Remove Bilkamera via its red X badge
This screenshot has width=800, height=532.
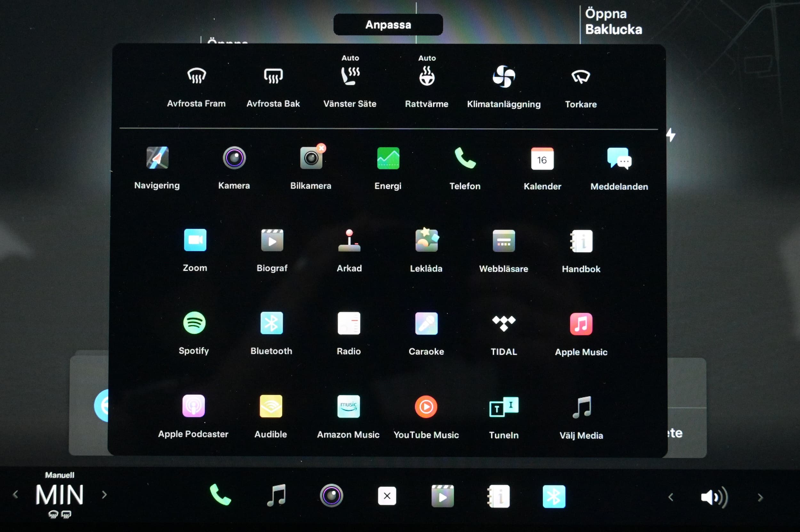321,148
